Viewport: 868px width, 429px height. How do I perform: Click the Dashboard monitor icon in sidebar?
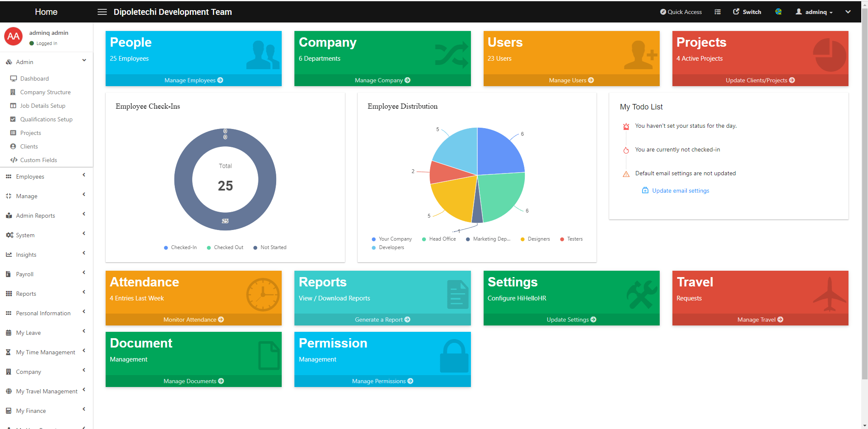(x=14, y=79)
